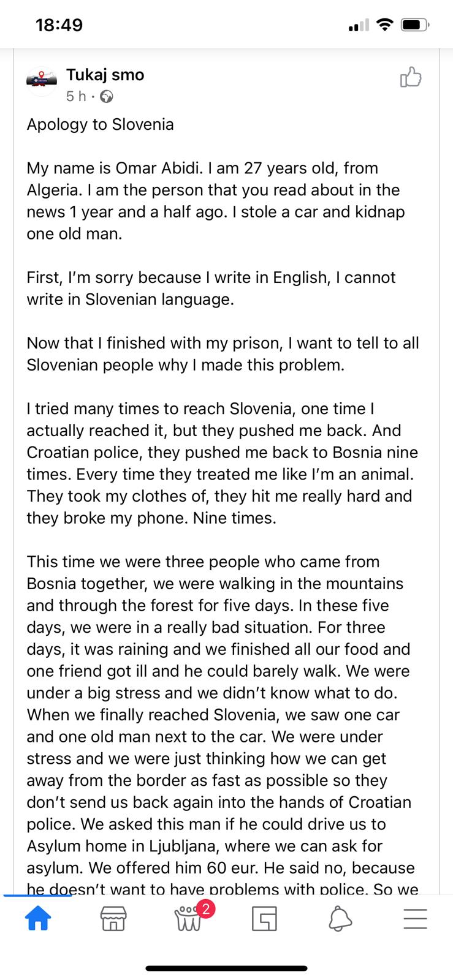This screenshot has width=453, height=980.
Task: Tap the battery indicator in status bar
Action: click(415, 25)
